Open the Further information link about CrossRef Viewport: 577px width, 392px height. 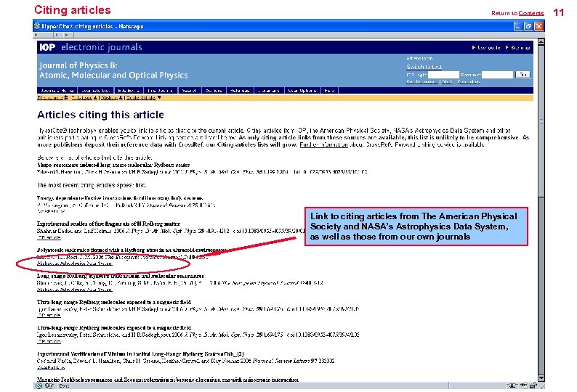(323, 144)
